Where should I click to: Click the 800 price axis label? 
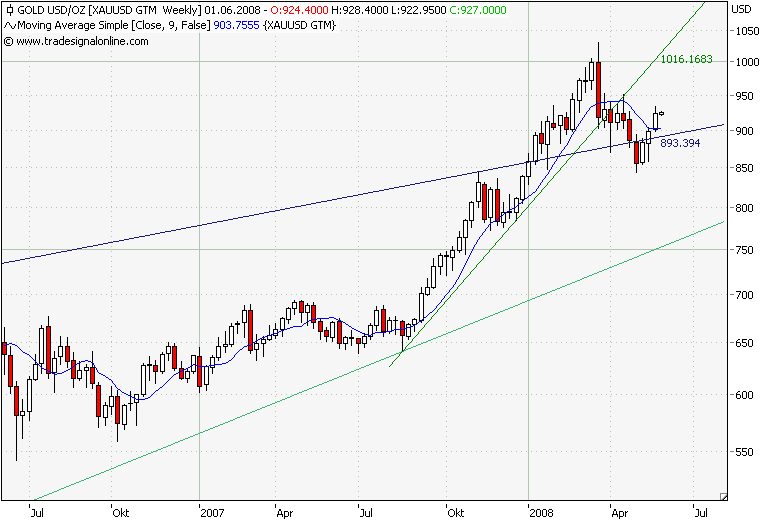[x=744, y=208]
